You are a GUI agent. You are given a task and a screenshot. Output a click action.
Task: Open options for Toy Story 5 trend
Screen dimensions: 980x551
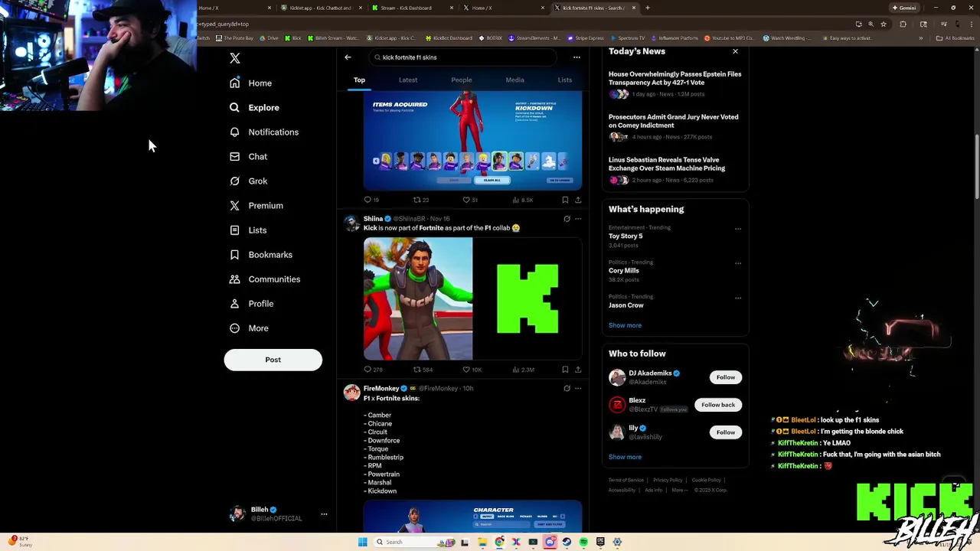(x=738, y=229)
